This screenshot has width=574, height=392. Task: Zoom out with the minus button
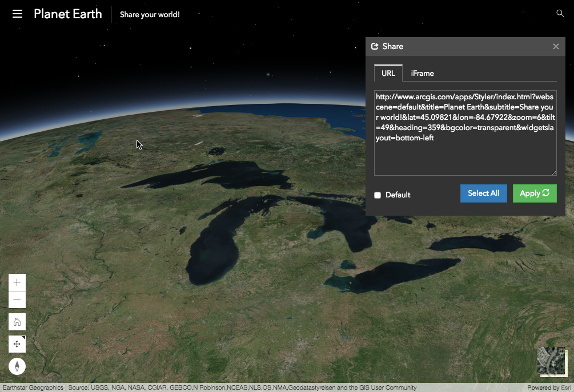pos(17,300)
